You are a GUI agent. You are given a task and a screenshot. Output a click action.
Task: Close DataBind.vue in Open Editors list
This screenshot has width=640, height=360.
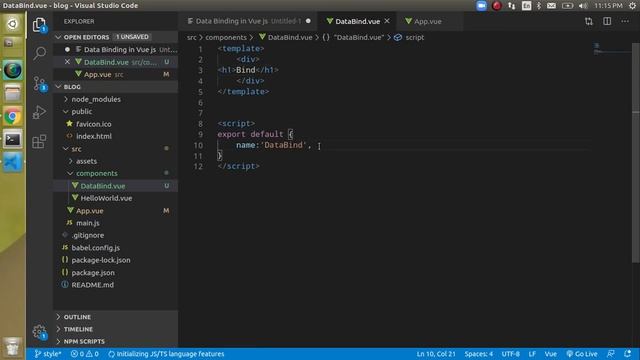[67, 62]
